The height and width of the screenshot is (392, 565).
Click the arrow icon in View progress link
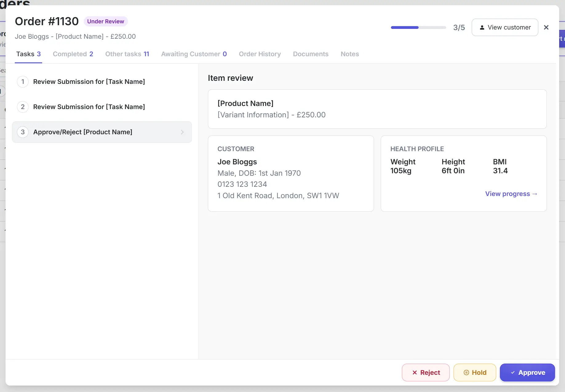click(535, 194)
